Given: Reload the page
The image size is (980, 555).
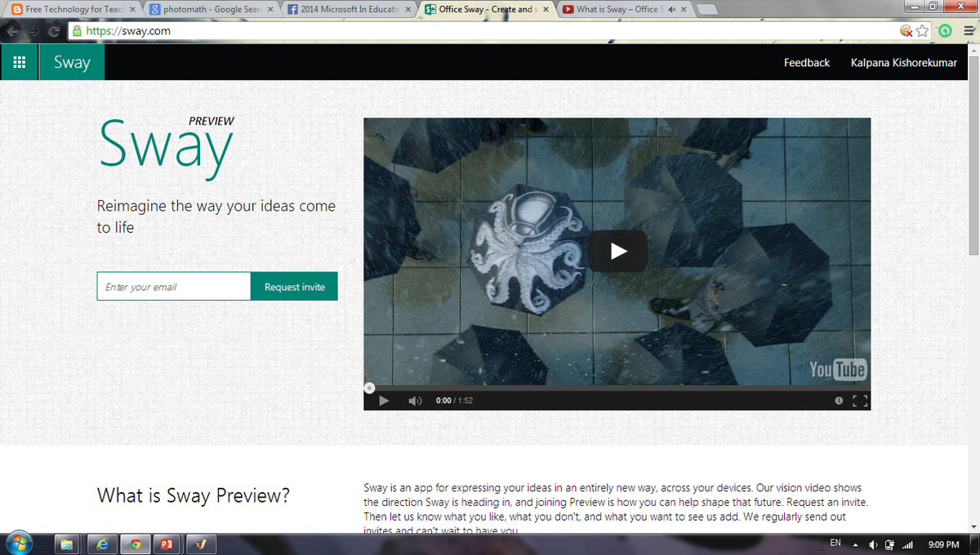Looking at the screenshot, I should pyautogui.click(x=54, y=31).
